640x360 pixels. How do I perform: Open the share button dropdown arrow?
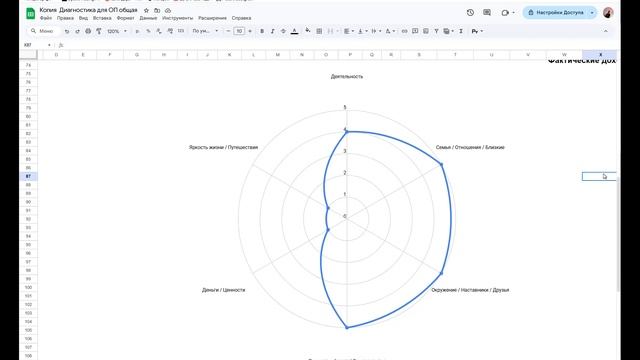point(592,13)
